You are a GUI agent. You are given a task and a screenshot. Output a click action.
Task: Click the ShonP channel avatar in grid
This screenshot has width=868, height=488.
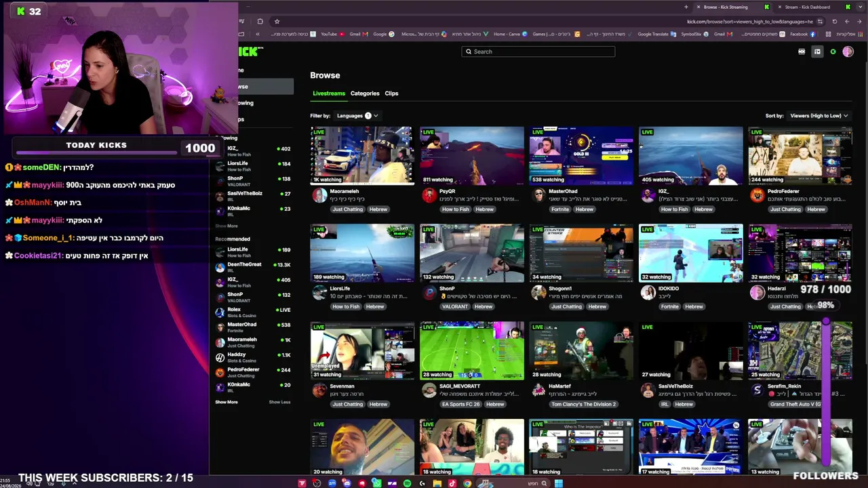[x=429, y=293]
